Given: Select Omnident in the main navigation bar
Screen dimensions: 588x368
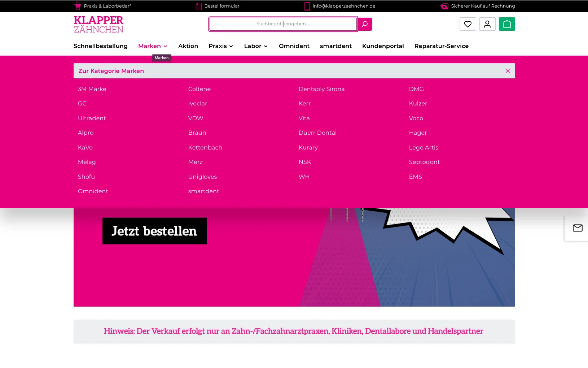Looking at the screenshot, I should tap(294, 46).
